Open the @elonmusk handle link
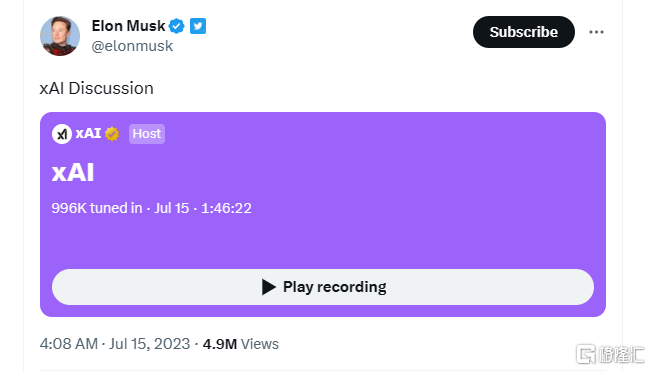This screenshot has width=651, height=371. coord(132,46)
